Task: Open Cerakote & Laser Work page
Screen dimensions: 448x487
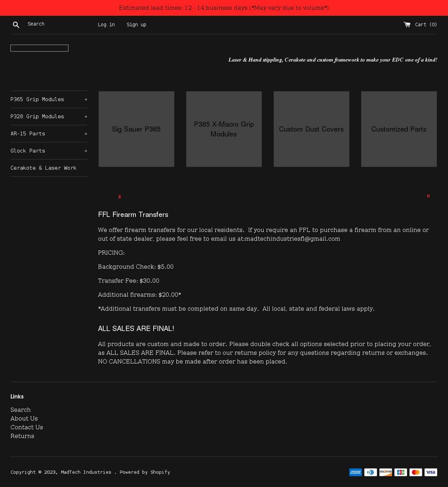Action: (x=43, y=168)
